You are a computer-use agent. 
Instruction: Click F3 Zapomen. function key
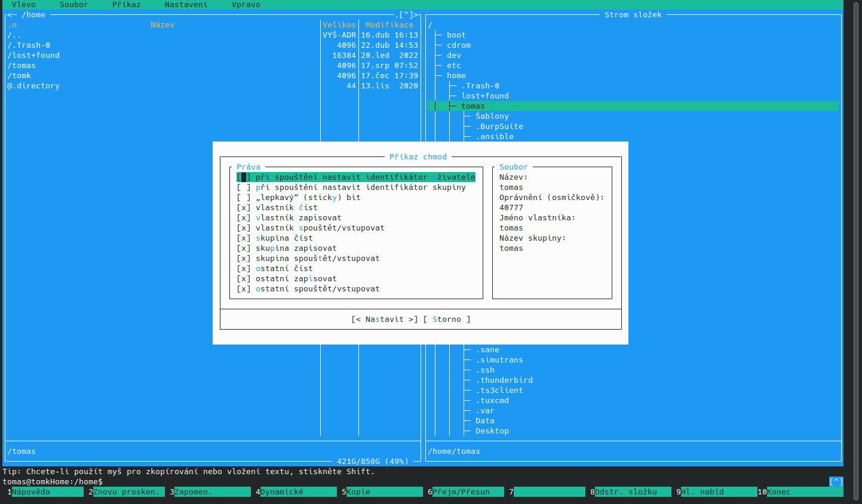click(210, 492)
